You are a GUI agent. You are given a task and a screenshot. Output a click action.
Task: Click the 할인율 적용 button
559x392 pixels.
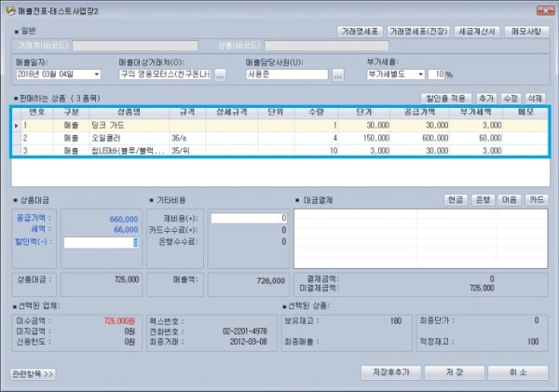446,99
